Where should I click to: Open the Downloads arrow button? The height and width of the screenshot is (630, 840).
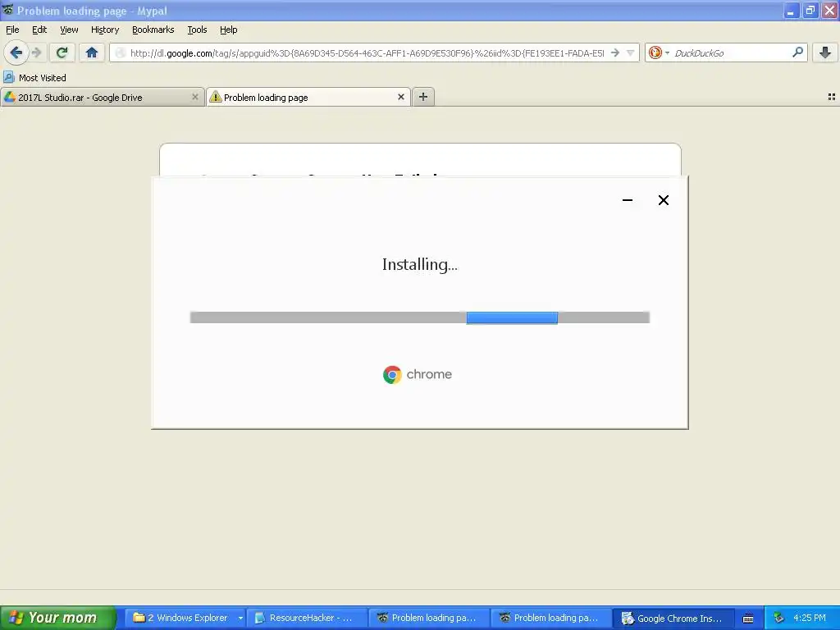(x=825, y=52)
